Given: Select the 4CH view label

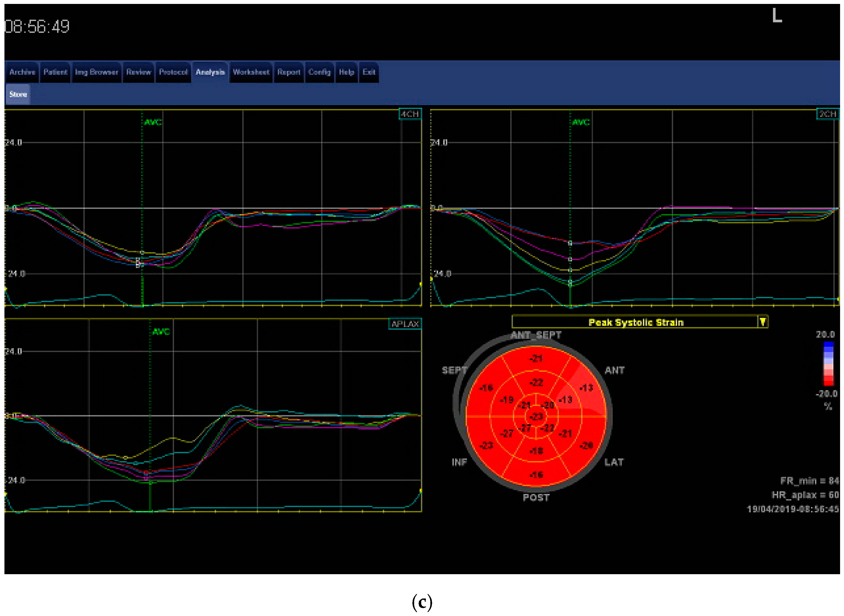Looking at the screenshot, I should coord(410,114).
